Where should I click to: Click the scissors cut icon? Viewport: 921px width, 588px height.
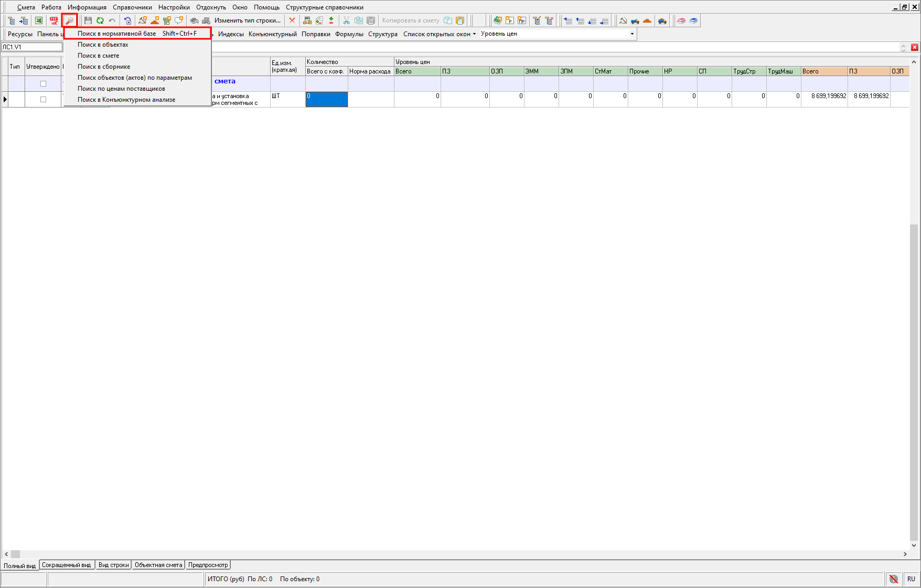pos(346,20)
